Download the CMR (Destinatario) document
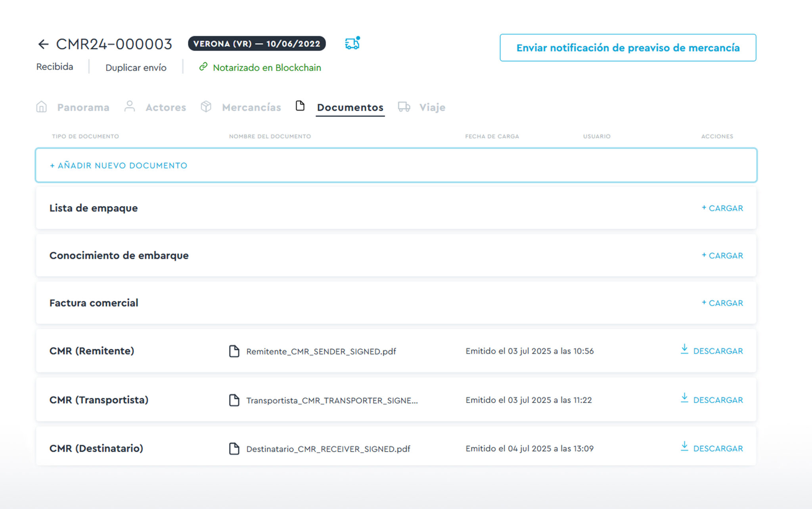 click(718, 448)
